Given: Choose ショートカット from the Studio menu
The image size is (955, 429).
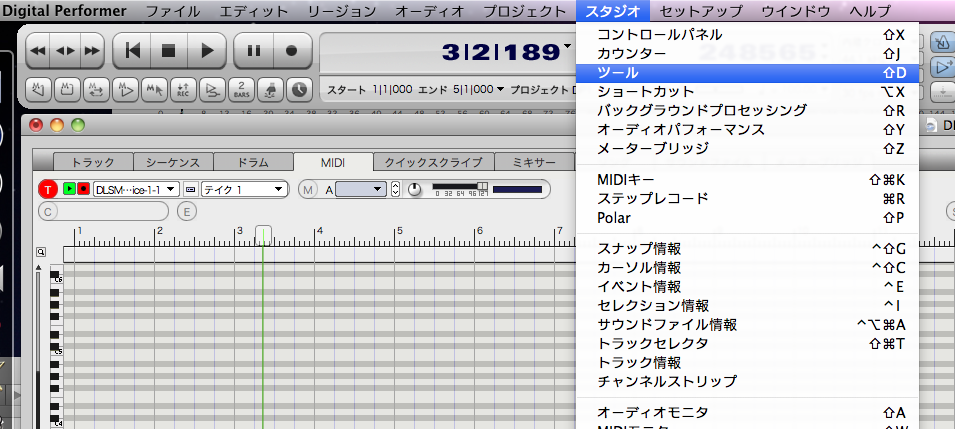Looking at the screenshot, I should point(747,91).
